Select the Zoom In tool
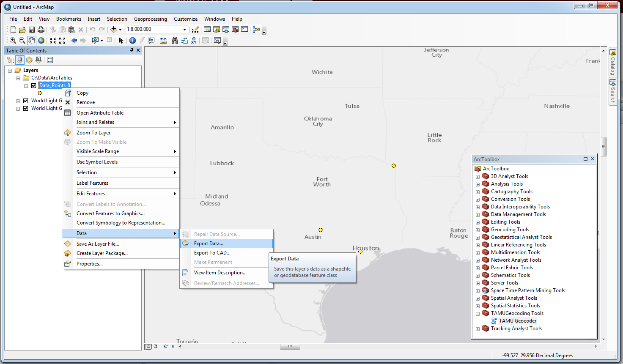 tap(13, 41)
